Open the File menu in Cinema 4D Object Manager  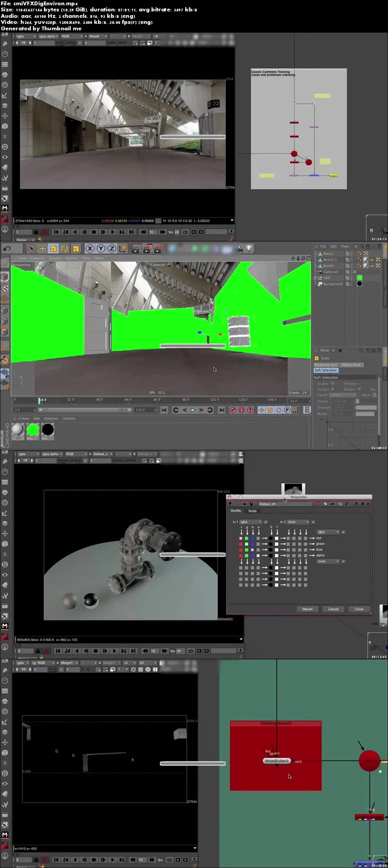pos(323,246)
